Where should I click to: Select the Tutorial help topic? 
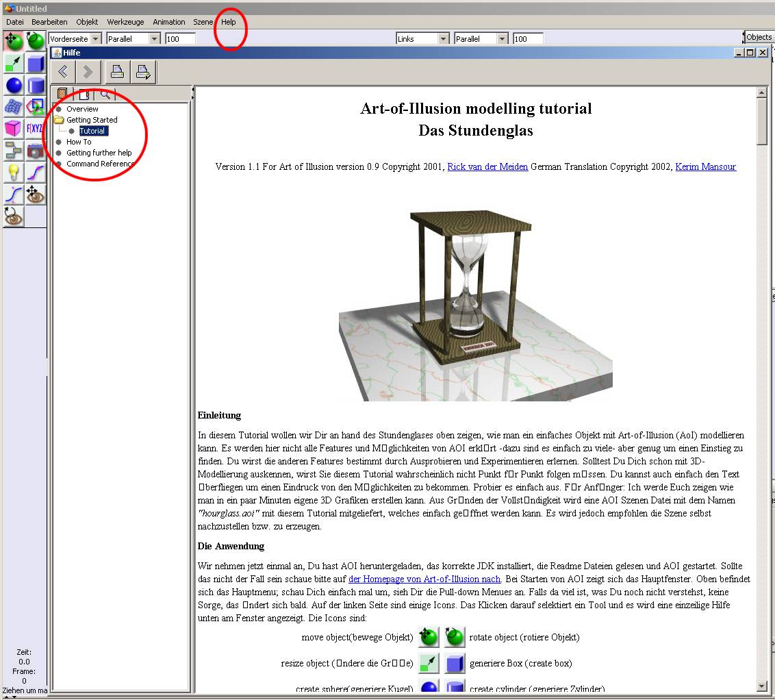[x=92, y=131]
